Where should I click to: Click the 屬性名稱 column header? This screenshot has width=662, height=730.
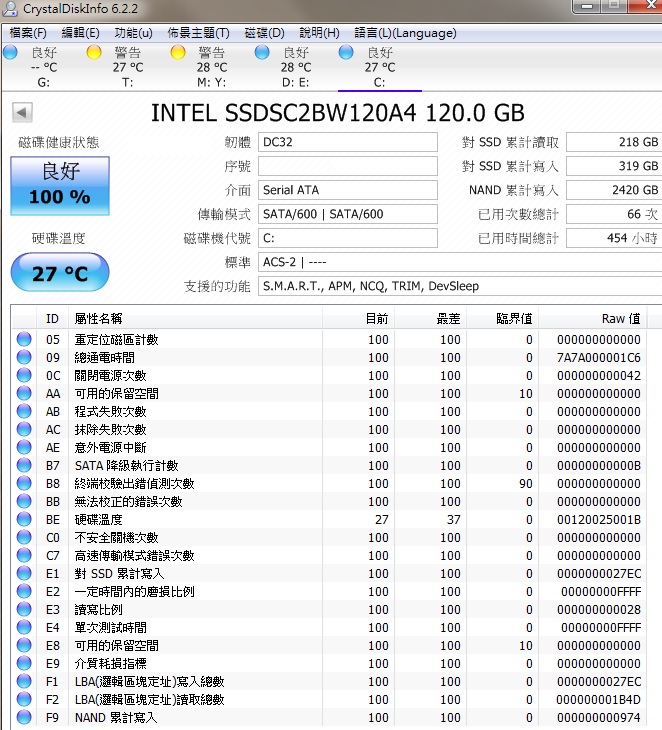(195, 318)
